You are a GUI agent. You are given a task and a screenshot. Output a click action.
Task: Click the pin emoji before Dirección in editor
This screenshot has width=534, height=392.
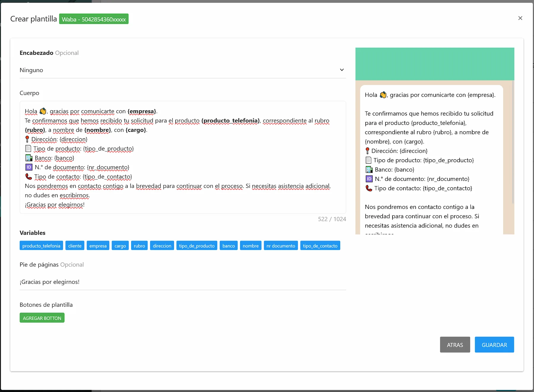click(27, 139)
